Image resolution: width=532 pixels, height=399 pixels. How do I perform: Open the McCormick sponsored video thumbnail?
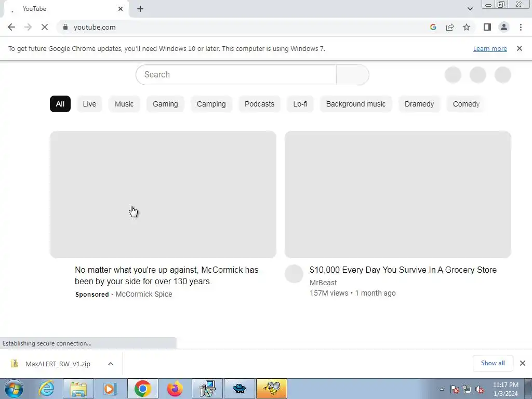click(163, 194)
